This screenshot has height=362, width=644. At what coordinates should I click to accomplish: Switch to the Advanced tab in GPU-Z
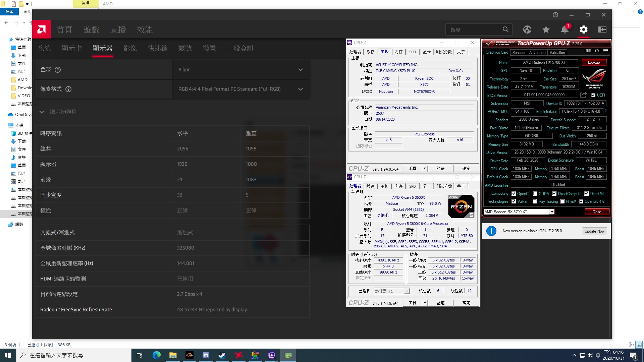click(x=537, y=53)
